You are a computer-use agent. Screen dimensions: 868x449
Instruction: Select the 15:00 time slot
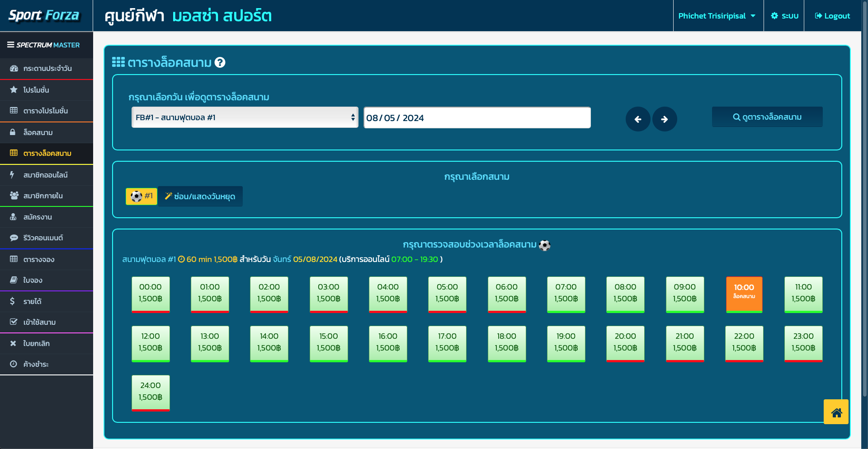point(329,343)
